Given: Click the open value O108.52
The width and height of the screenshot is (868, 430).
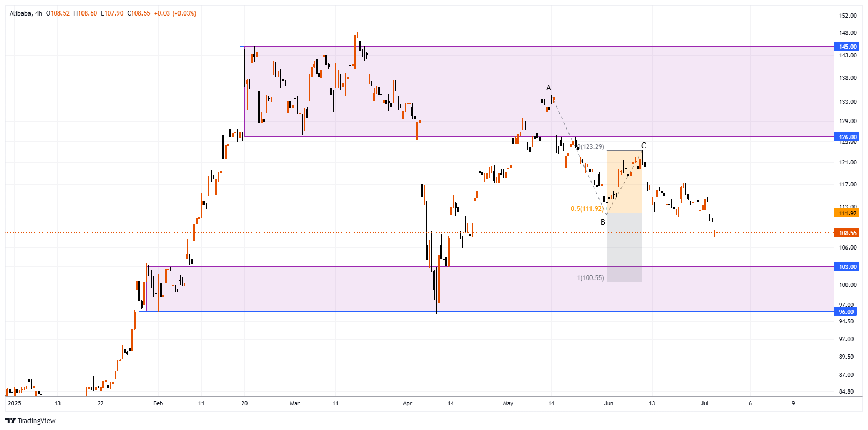Looking at the screenshot, I should [58, 13].
